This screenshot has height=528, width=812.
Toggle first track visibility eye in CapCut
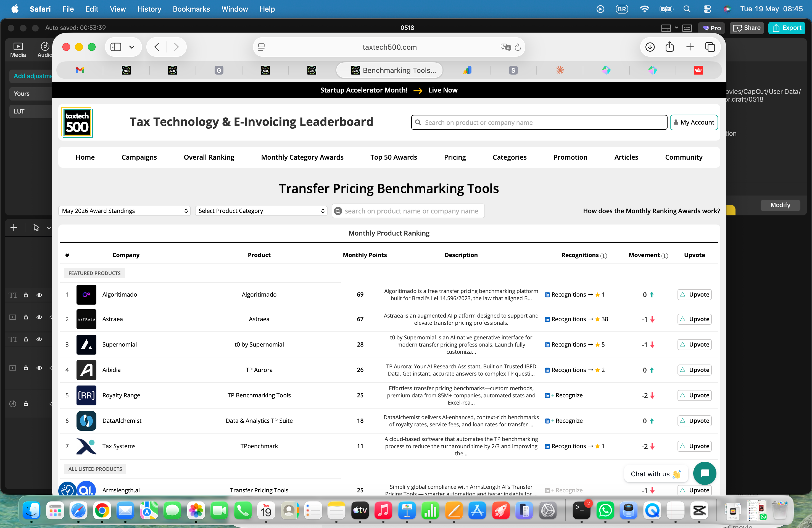tap(39, 295)
